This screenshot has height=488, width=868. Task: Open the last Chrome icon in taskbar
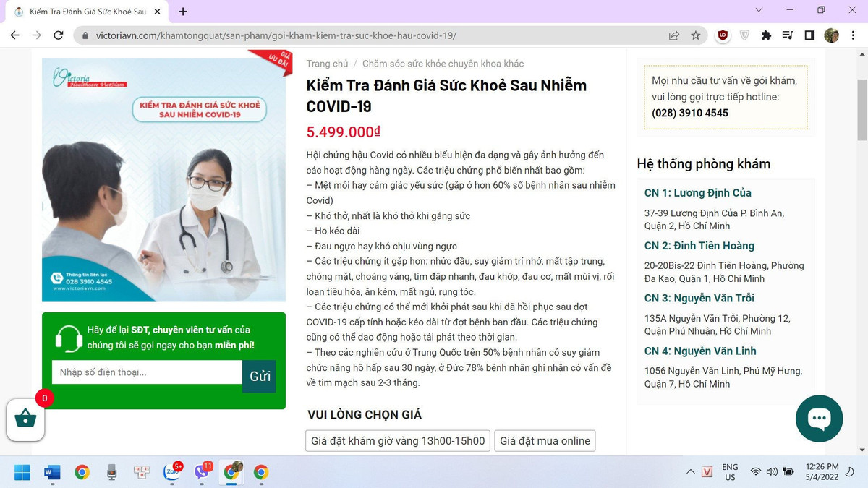(261, 473)
